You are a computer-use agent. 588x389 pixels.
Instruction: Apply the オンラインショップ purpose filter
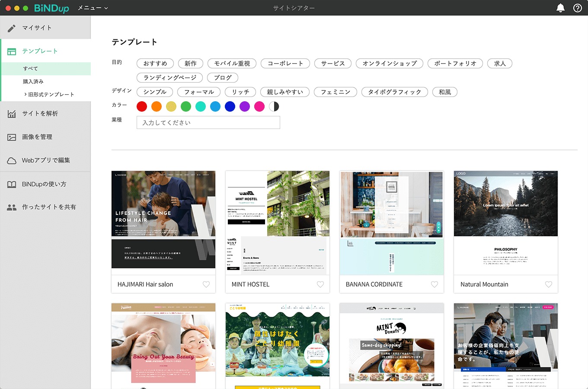click(x=389, y=63)
